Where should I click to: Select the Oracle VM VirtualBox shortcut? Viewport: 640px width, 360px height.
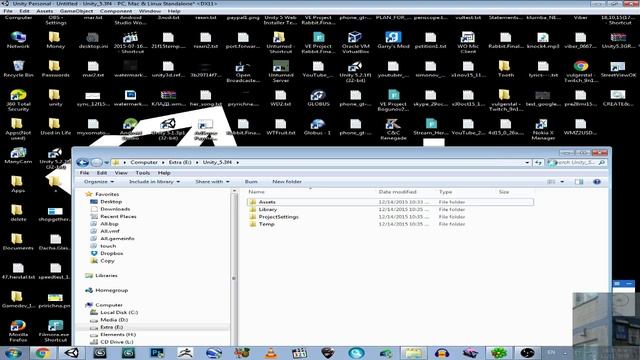click(x=356, y=42)
